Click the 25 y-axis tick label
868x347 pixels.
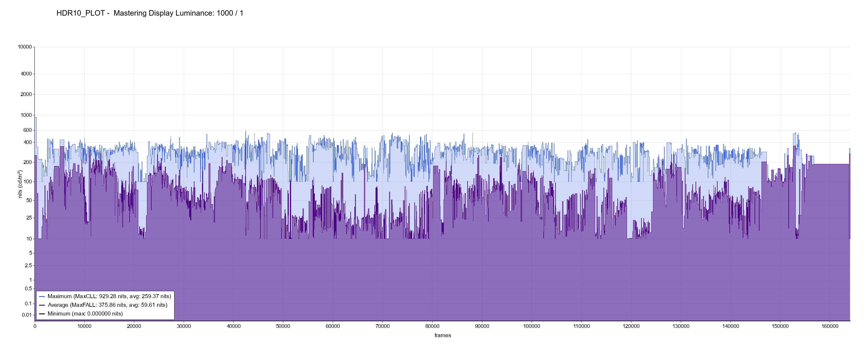(x=29, y=218)
